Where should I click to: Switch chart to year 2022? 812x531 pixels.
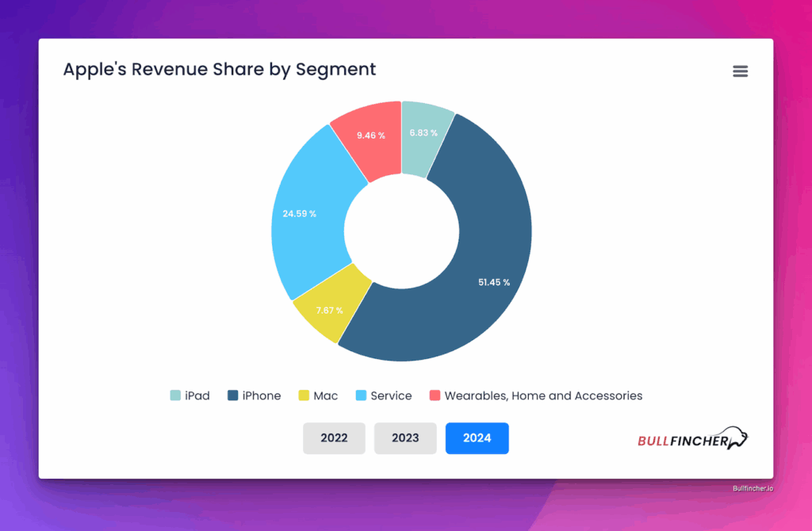[334, 438]
